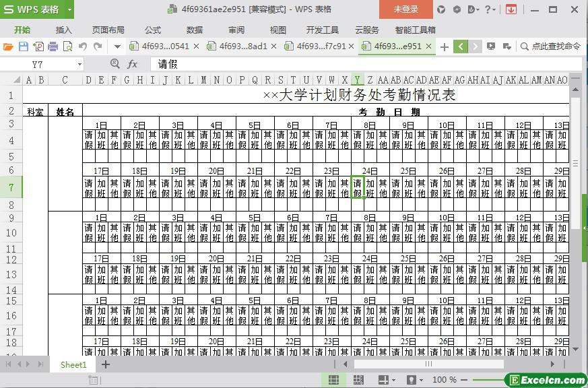588x388 pixels.
Task: Select all cells via corner triangle
Action: coord(17,80)
